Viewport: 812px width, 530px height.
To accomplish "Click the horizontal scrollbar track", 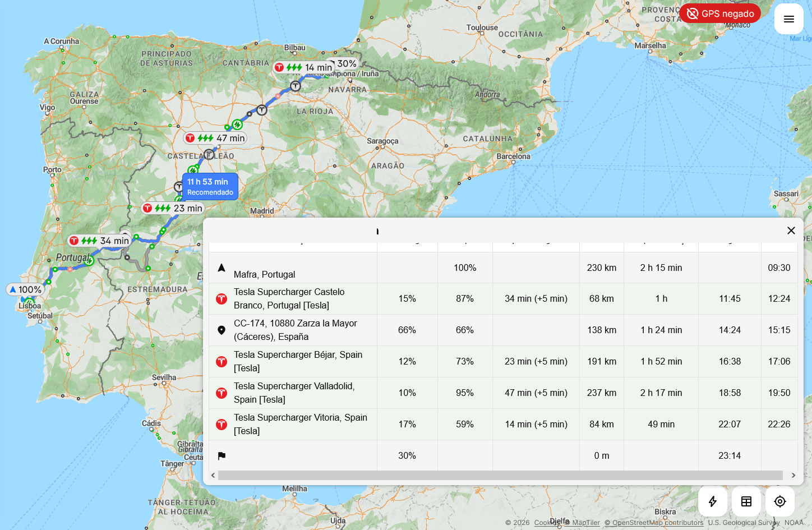I will [500, 475].
